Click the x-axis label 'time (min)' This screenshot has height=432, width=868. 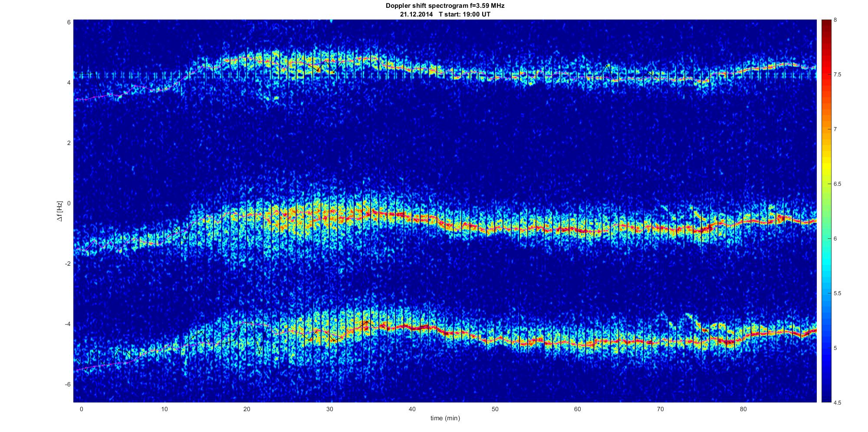tap(445, 419)
